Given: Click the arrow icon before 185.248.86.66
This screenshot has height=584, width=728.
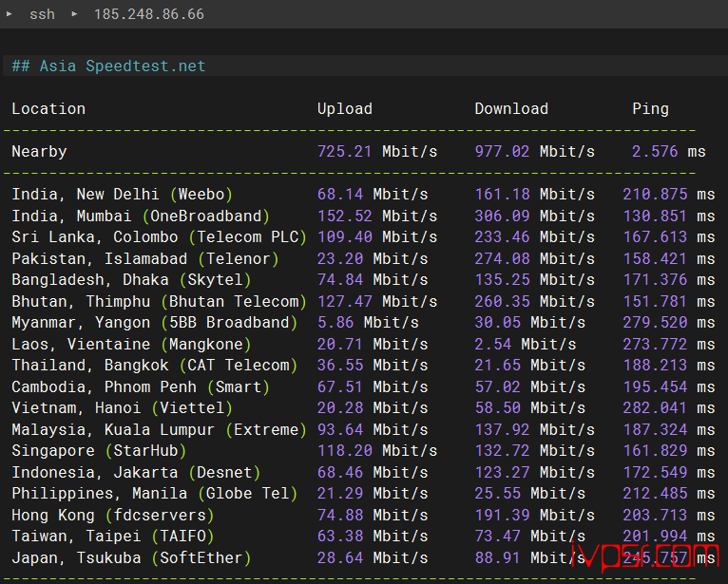Looking at the screenshot, I should point(74,14).
